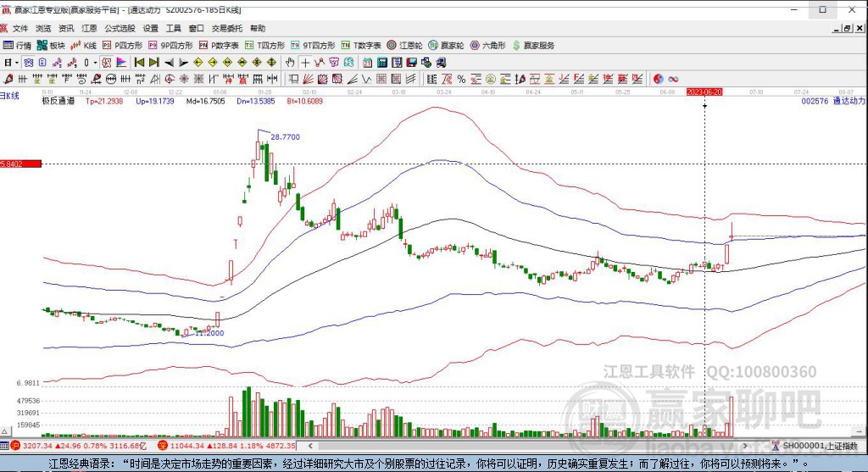Image resolution: width=868 pixels, height=472 pixels.
Task: Click the Bt=10.6089 indicator value
Action: pyautogui.click(x=304, y=101)
